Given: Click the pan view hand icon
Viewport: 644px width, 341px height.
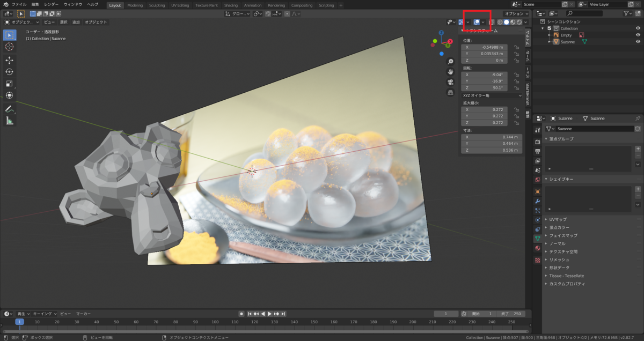Looking at the screenshot, I should [x=451, y=72].
